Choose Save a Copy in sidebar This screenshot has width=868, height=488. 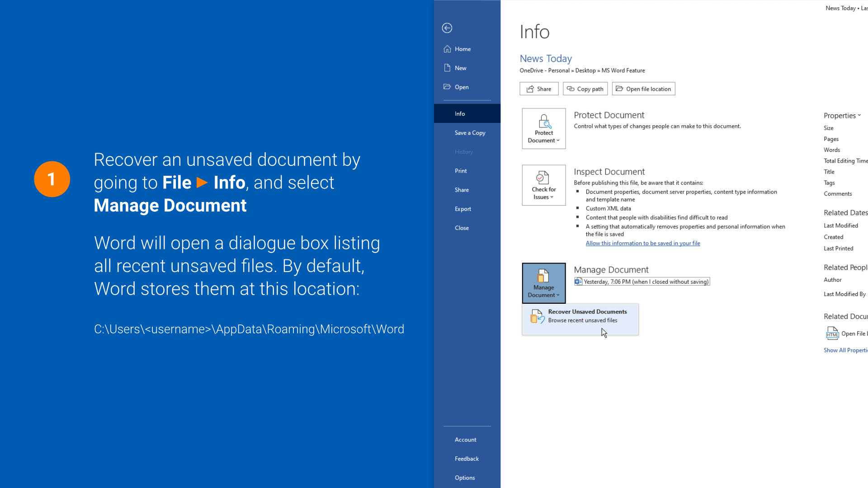[467, 132]
